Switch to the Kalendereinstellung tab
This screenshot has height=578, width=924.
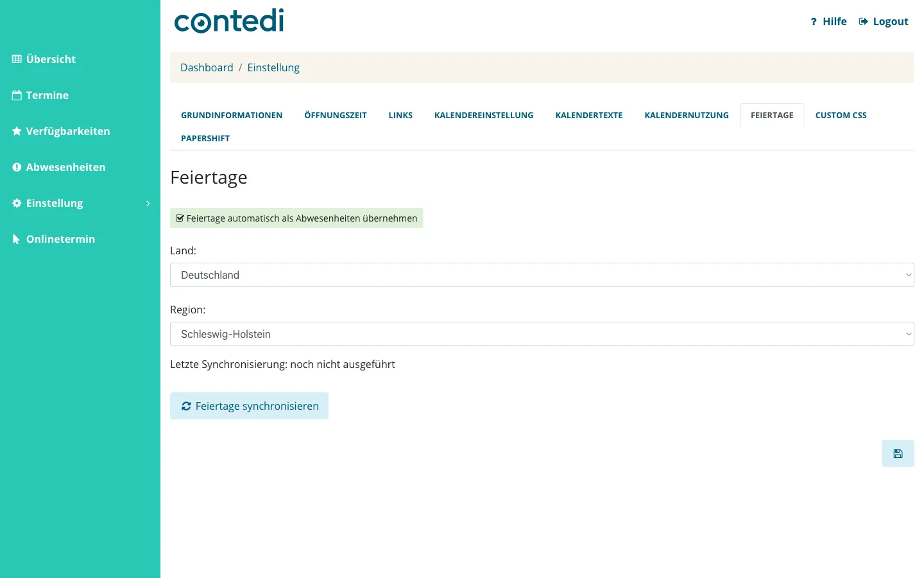pyautogui.click(x=484, y=116)
